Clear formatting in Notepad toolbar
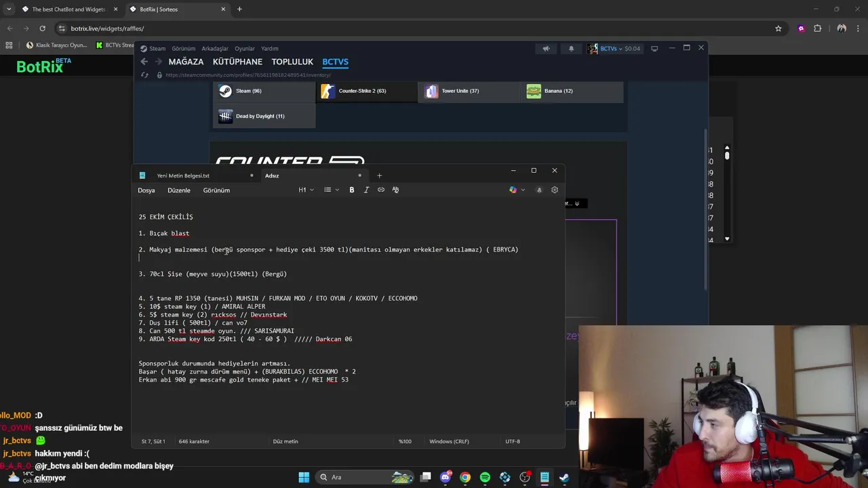This screenshot has height=488, width=868. tap(395, 190)
